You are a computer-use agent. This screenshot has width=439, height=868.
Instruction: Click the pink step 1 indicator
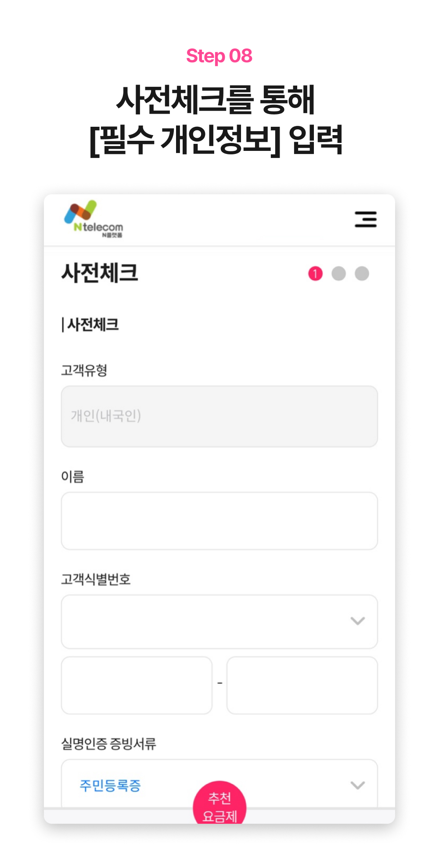click(x=315, y=274)
